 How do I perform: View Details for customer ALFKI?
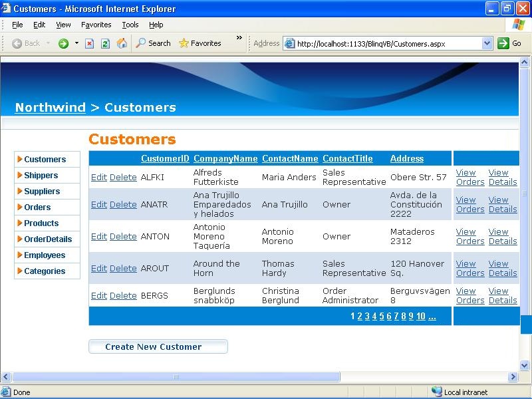coord(503,177)
